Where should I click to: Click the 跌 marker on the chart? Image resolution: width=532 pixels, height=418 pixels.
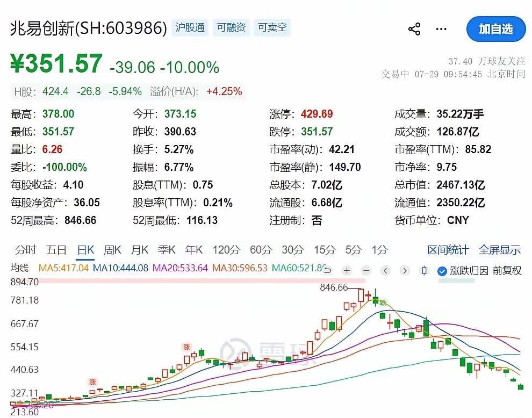[x=383, y=302]
